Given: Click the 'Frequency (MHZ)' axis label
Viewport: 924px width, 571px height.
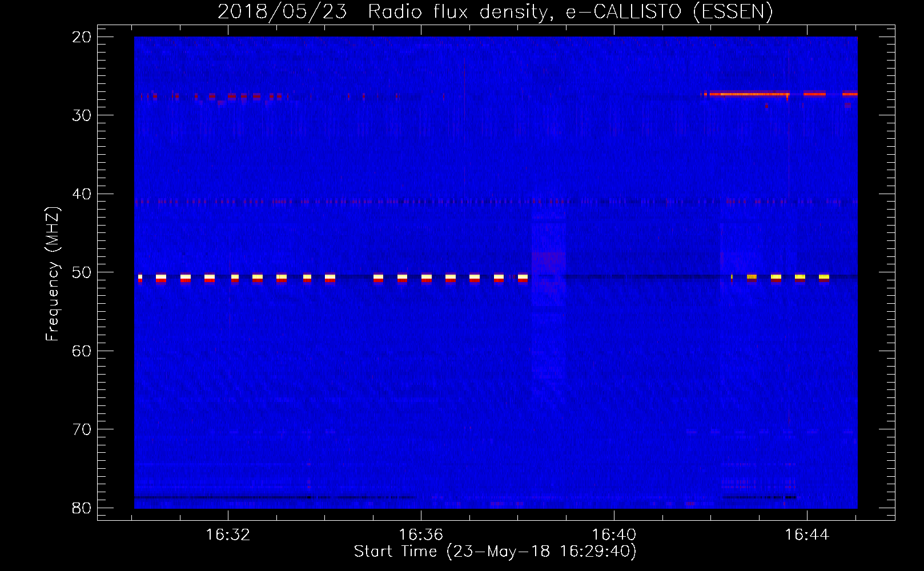Looking at the screenshot, I should point(53,274).
